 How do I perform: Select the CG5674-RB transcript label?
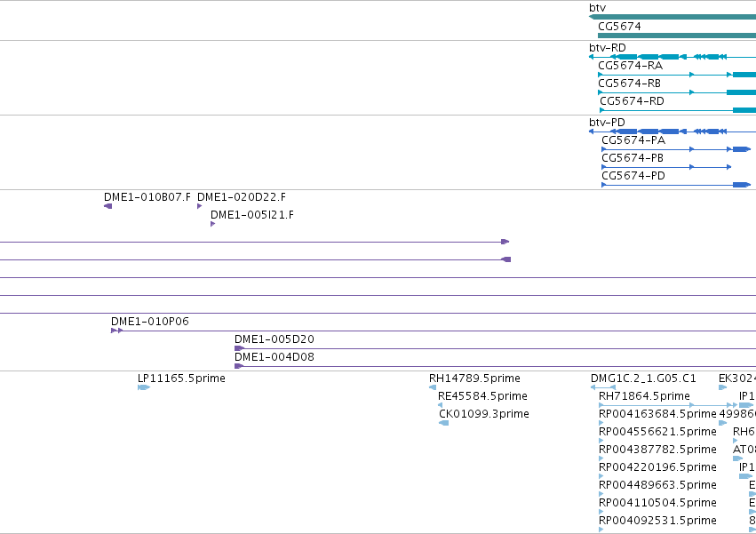(629, 84)
